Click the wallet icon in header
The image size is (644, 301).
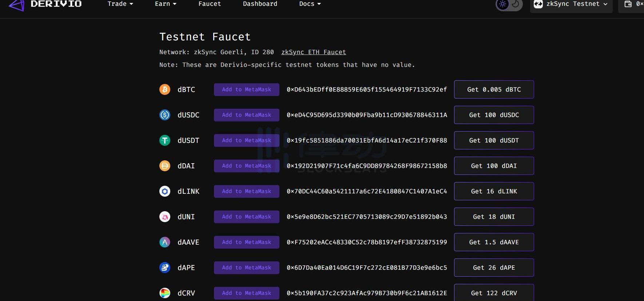pyautogui.click(x=628, y=4)
